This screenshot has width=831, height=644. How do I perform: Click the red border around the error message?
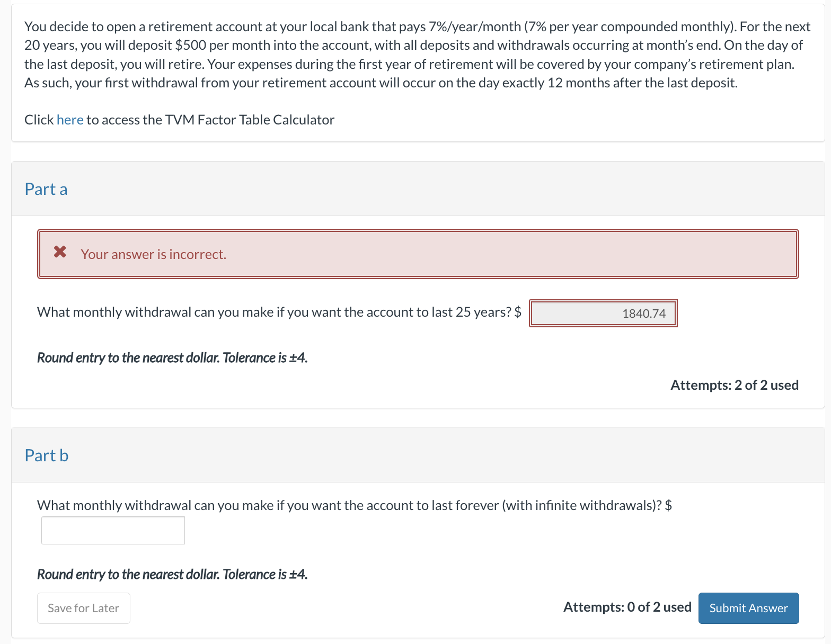418,230
